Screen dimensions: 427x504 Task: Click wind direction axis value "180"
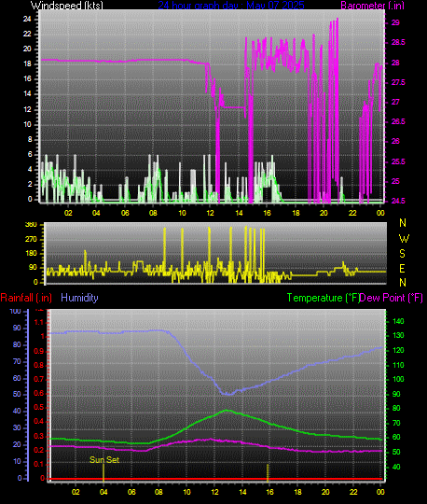click(x=31, y=253)
